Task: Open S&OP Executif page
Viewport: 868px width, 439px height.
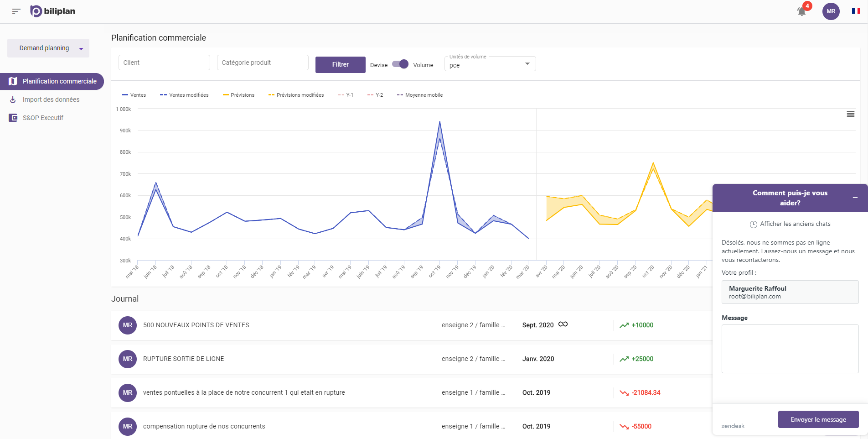Action: point(43,118)
